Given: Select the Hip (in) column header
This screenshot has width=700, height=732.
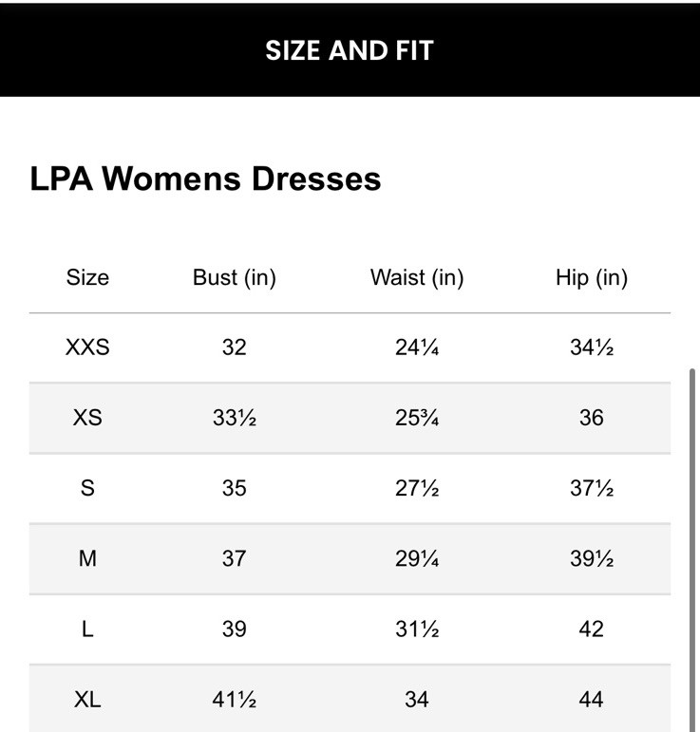Looking at the screenshot, I should tap(591, 277).
